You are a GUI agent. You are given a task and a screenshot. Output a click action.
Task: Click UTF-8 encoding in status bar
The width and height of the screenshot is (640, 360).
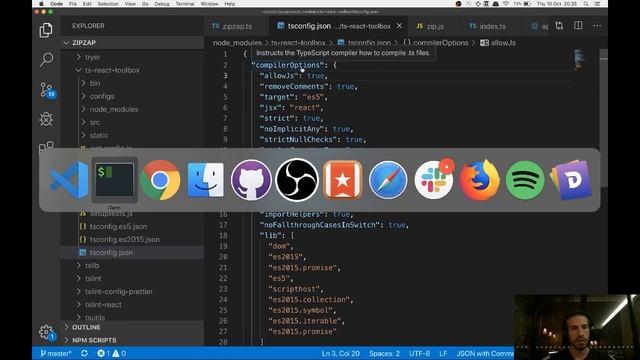(420, 353)
